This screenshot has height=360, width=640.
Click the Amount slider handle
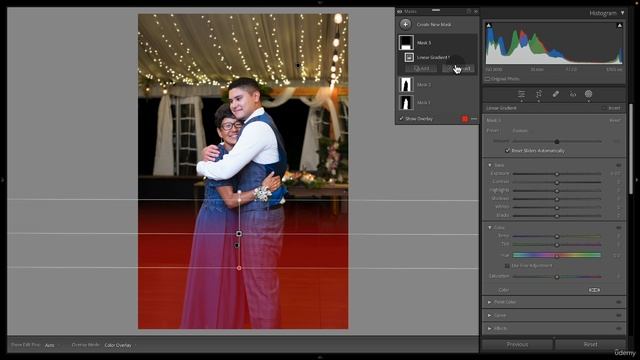pos(557,142)
